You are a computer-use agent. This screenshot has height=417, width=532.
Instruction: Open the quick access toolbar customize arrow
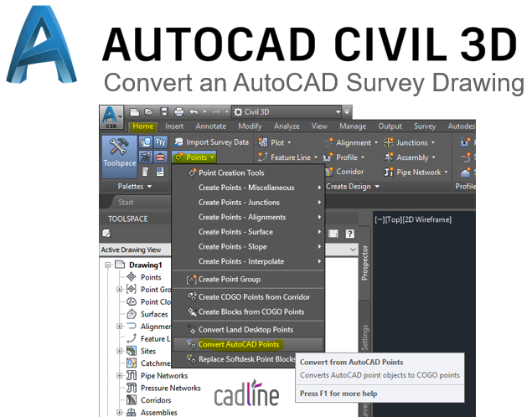[x=347, y=111]
